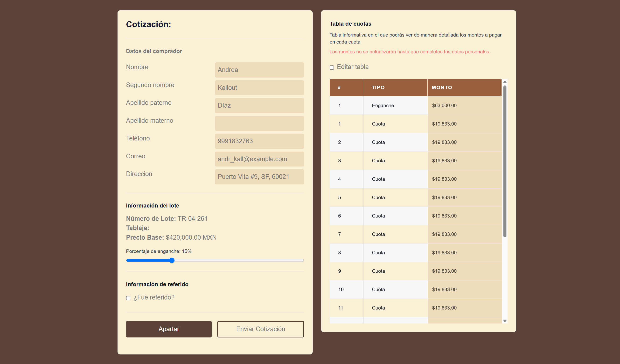Image resolution: width=620 pixels, height=364 pixels.
Task: Click the Segundo nombre input field
Action: (259, 88)
